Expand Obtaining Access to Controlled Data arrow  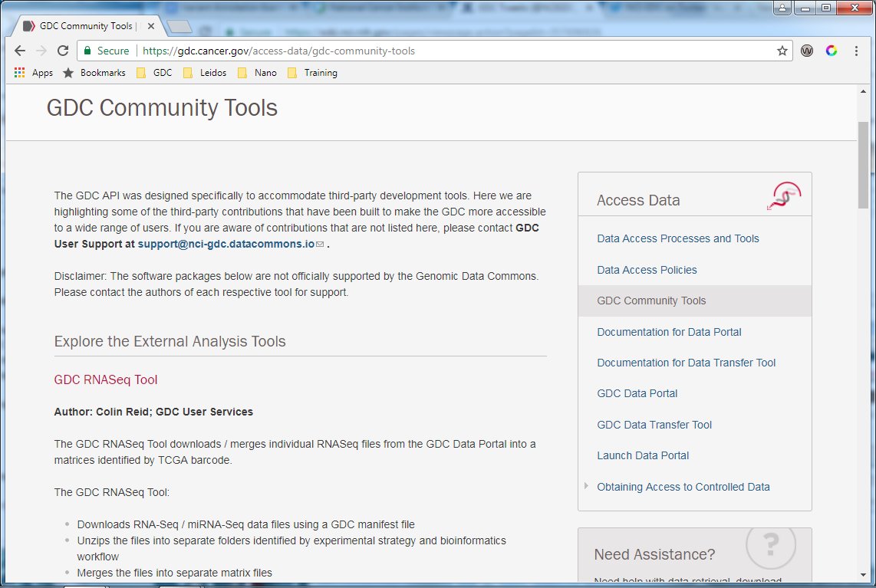[x=586, y=486]
